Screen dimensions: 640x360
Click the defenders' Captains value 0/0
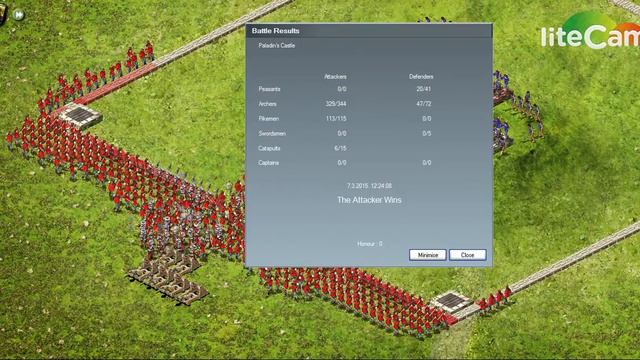[x=427, y=163]
